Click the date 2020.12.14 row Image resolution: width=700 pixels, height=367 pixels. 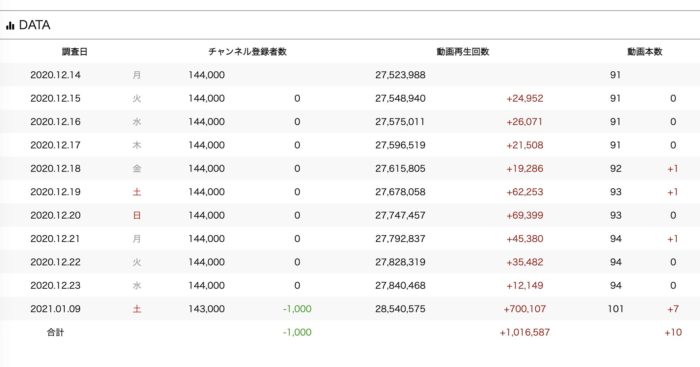(350, 75)
